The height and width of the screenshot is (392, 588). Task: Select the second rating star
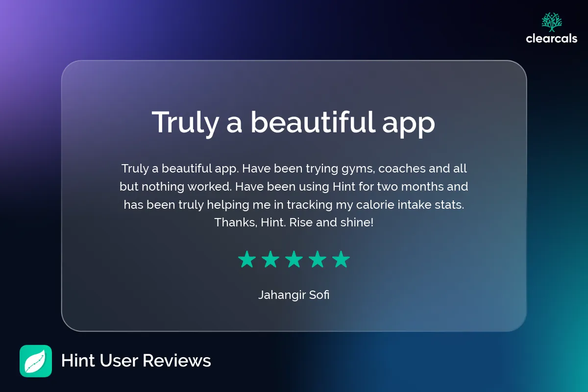270,259
